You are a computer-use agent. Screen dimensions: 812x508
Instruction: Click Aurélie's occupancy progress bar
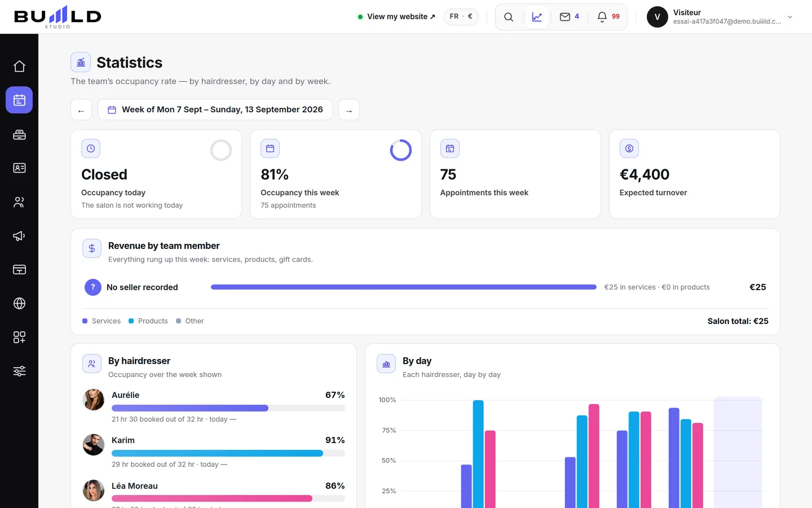point(228,408)
